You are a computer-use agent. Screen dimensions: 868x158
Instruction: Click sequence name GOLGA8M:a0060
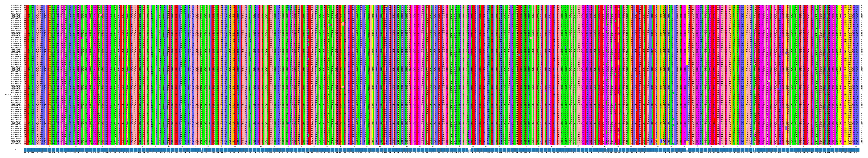click(x=17, y=121)
